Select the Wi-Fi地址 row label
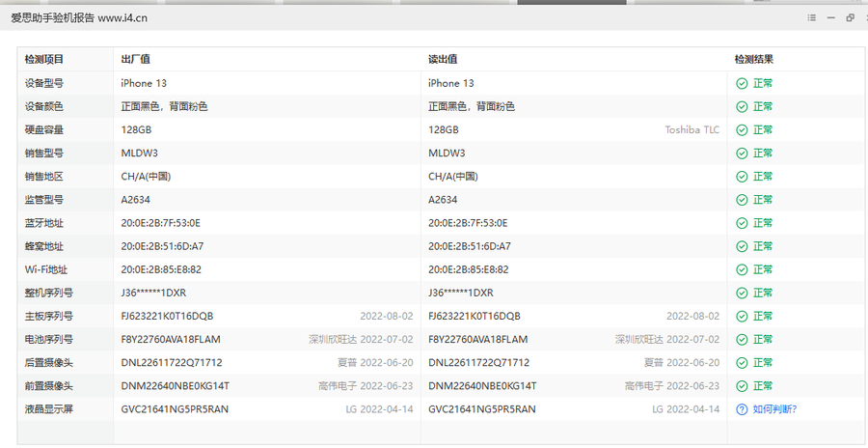The image size is (868, 448). tap(46, 269)
